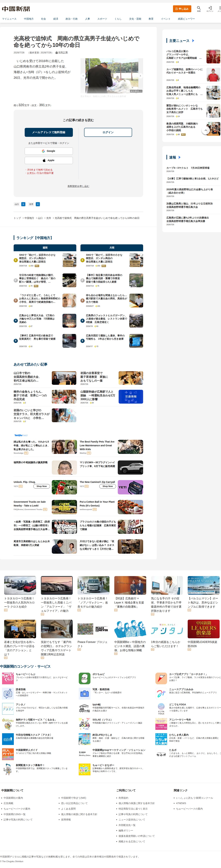
Task: Open Ippin帖 service icon
Action: click(x=85, y=709)
